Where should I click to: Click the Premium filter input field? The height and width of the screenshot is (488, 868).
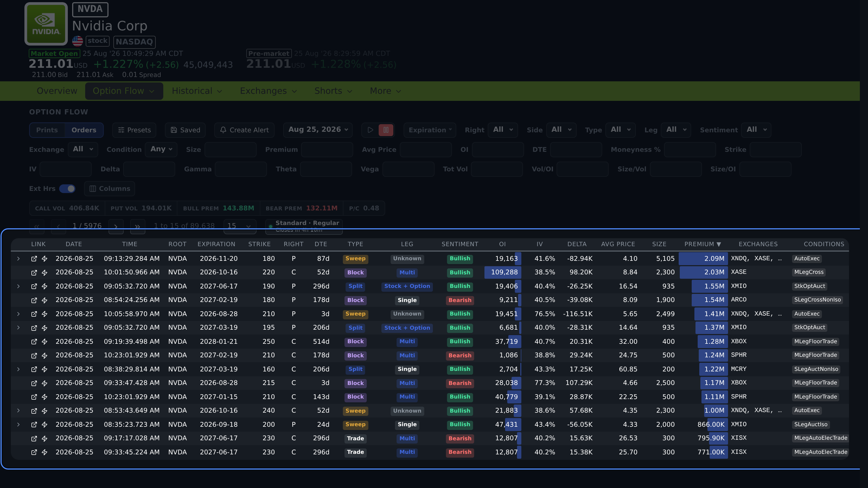(327, 150)
